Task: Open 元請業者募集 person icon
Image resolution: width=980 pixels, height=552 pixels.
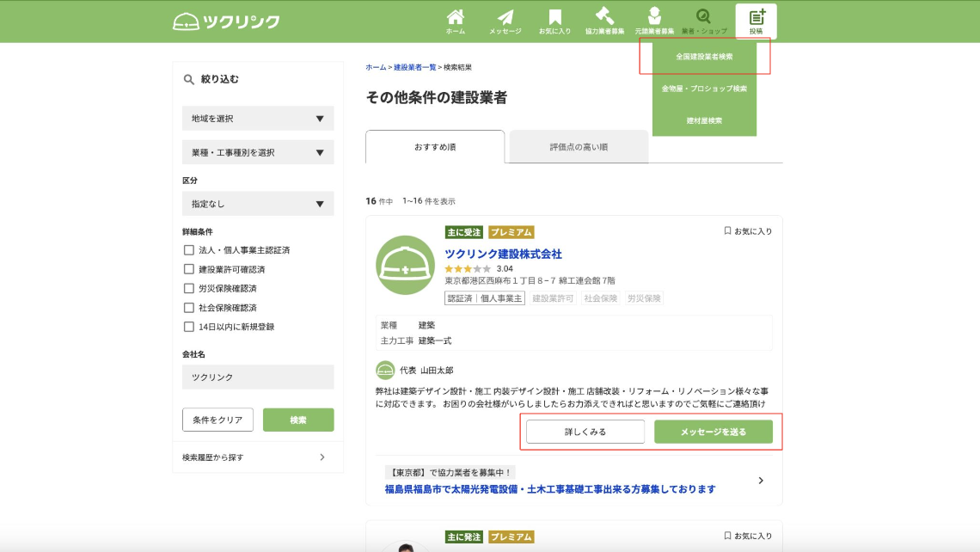Action: click(x=654, y=21)
